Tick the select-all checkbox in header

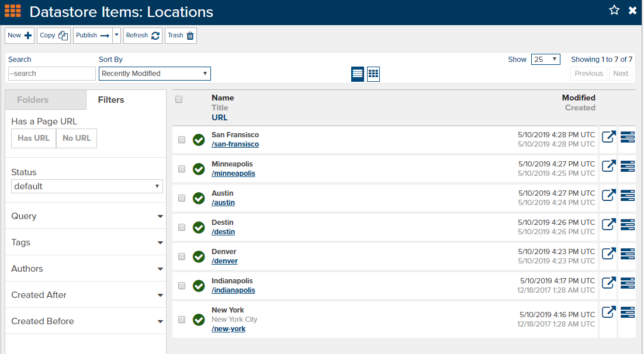click(x=179, y=99)
